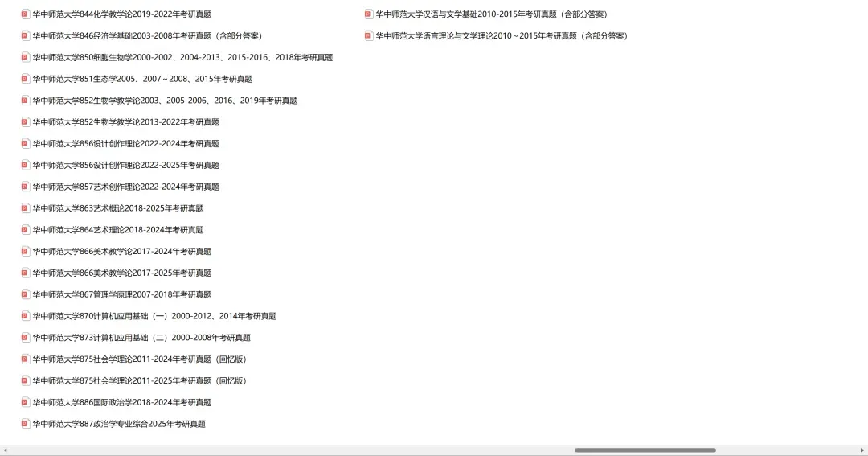The height and width of the screenshot is (456, 868).
Task: Click the PDF icon beside 语言理论与文学理论2010～2015
Action: pos(369,36)
